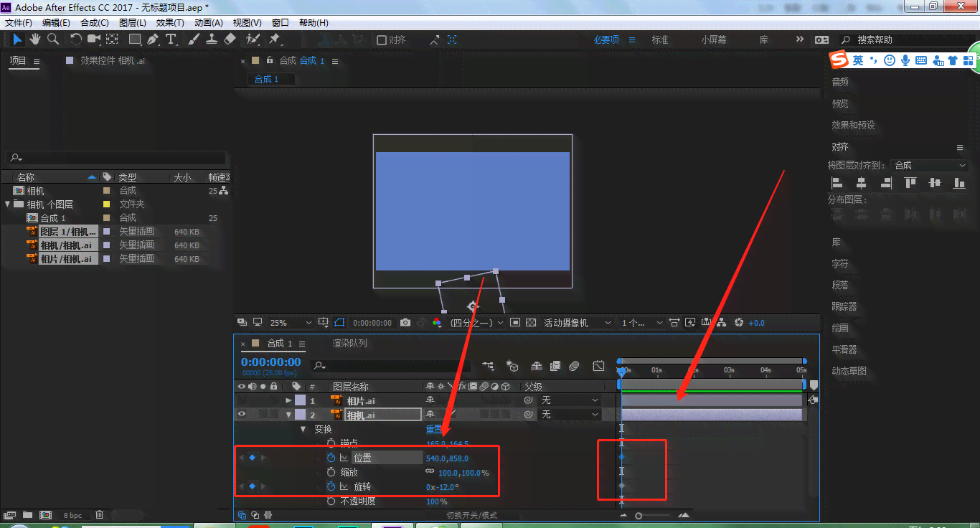This screenshot has width=980, height=528.
Task: Open the (四分之一) resolution dropdown
Action: pyautogui.click(x=479, y=323)
